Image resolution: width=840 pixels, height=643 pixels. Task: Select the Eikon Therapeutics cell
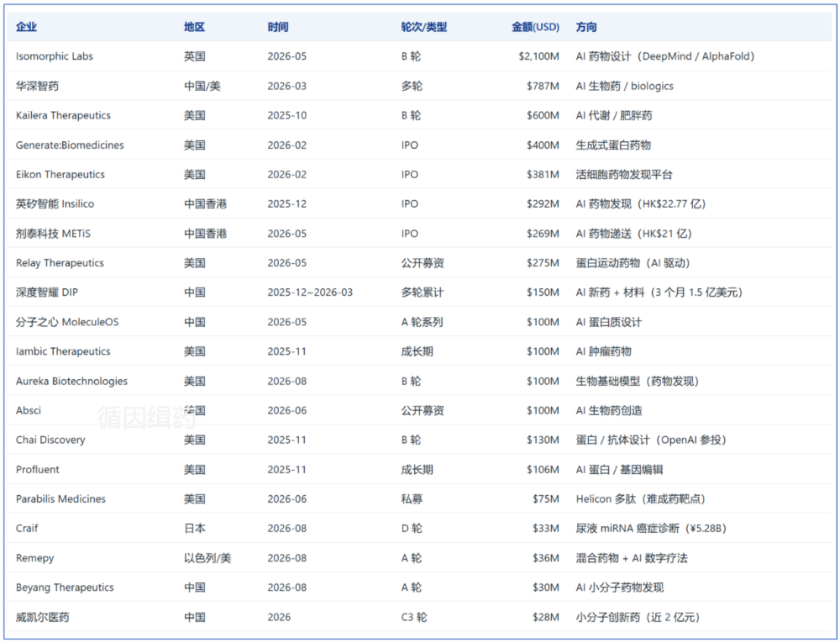point(60,174)
